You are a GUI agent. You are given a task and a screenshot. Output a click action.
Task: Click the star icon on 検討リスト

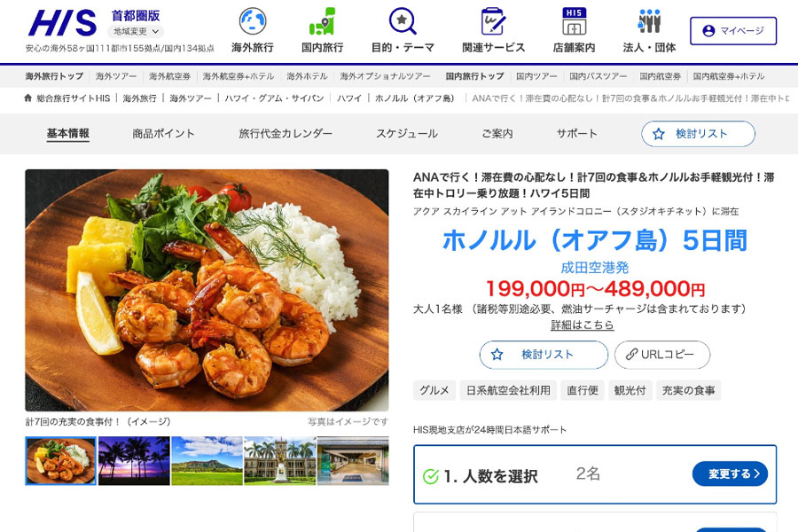(495, 355)
